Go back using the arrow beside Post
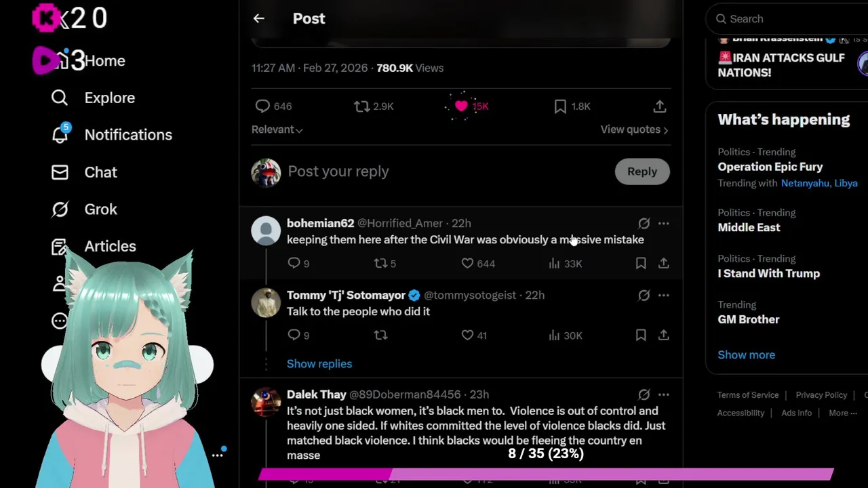 (x=258, y=18)
